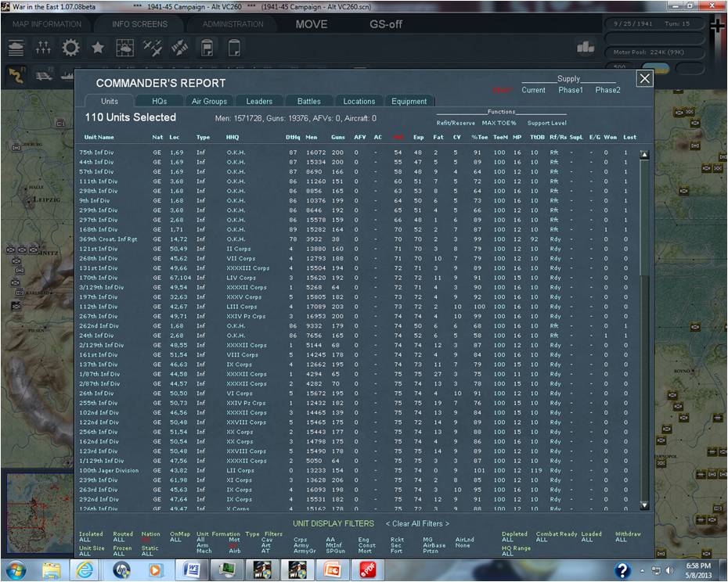The image size is (728, 582).
Task: Select the star victory screen icon
Action: click(98, 48)
